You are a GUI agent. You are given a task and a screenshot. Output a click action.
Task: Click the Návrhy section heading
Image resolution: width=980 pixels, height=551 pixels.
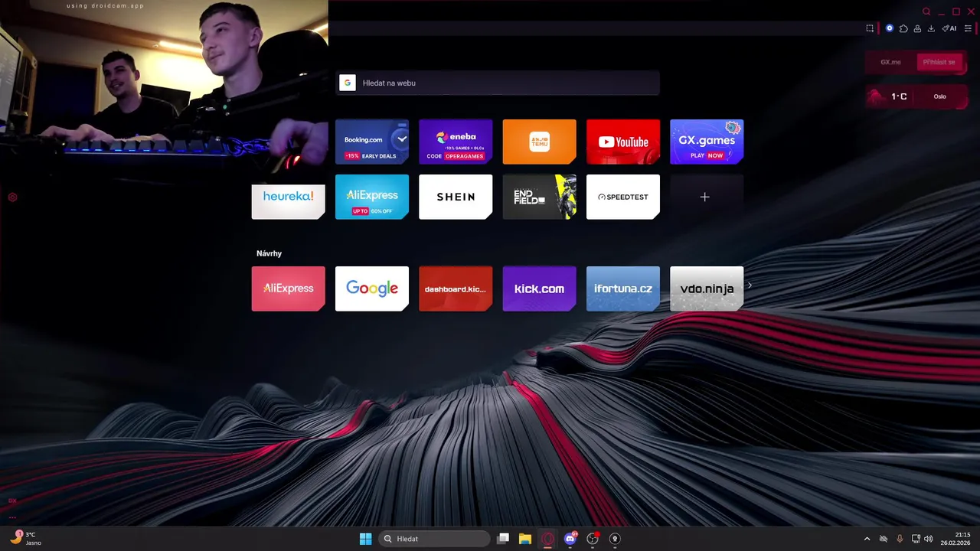click(269, 253)
